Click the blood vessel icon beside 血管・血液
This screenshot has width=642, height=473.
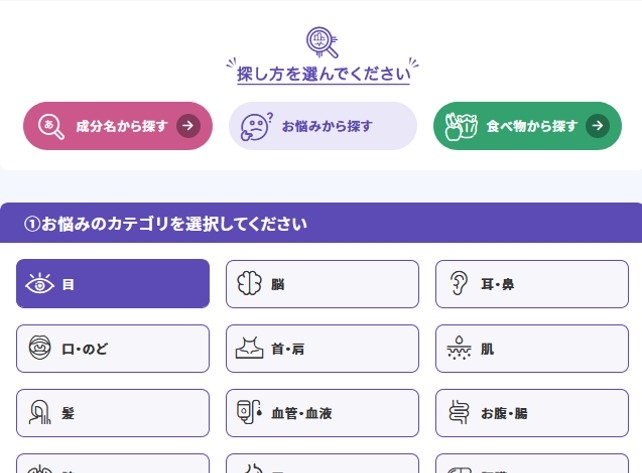click(249, 413)
